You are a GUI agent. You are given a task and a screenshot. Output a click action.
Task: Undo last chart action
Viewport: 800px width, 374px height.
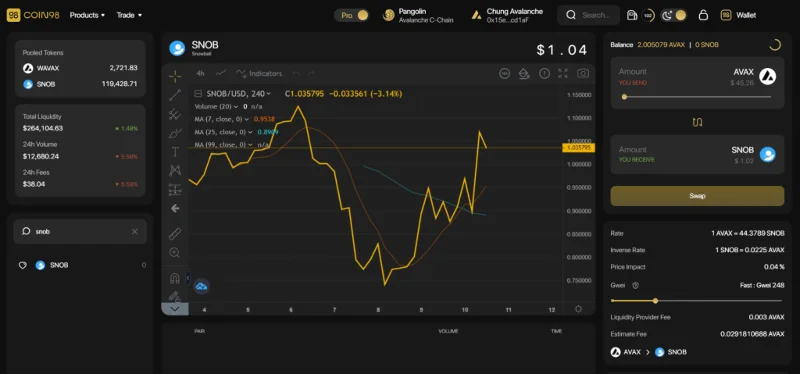(x=296, y=73)
